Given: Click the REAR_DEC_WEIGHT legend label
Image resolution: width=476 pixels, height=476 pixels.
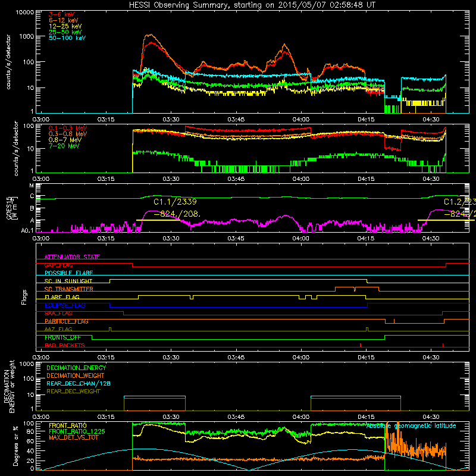Looking at the screenshot, I should coord(73,392).
